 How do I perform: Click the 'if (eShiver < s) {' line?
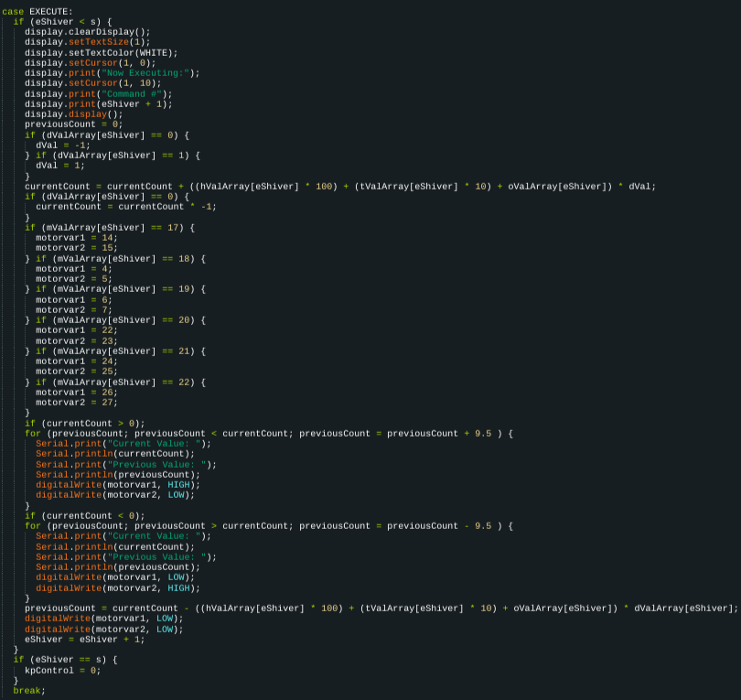click(62, 22)
